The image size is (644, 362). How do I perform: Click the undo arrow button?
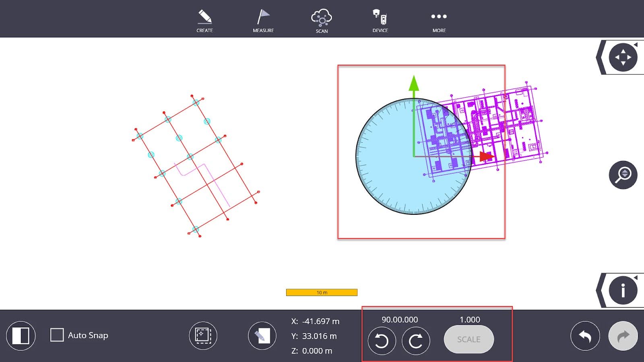pos(585,336)
